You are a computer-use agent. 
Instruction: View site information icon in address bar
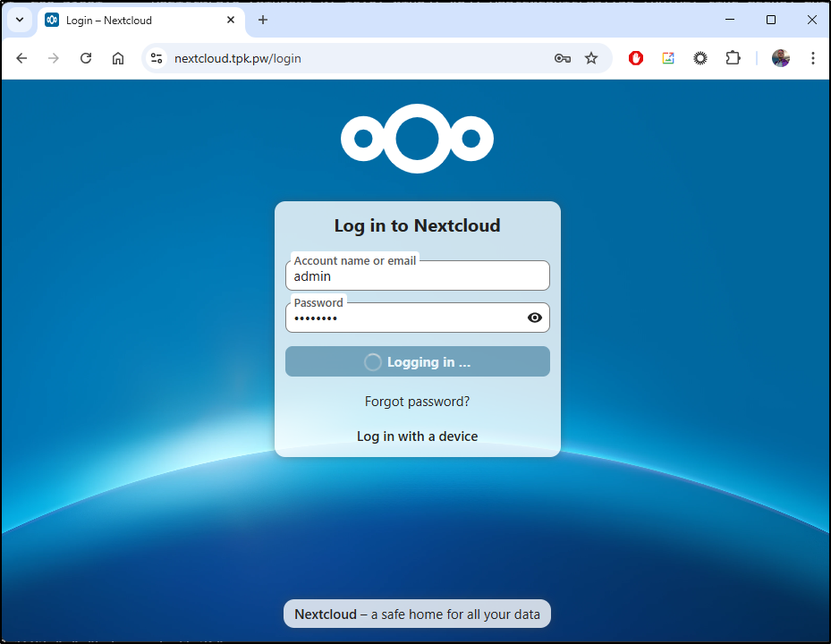click(157, 58)
